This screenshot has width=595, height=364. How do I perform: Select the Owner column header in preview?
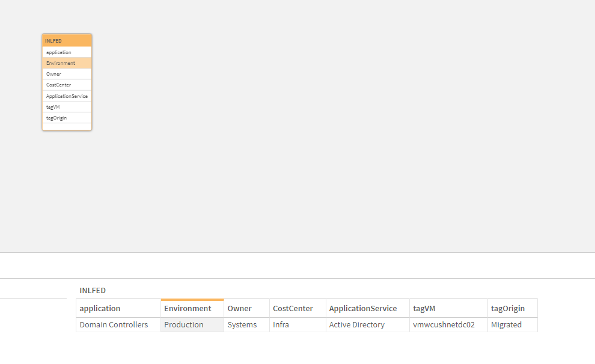[239, 308]
